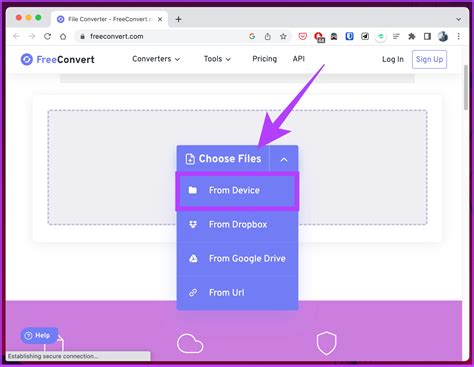Click the FreeConvert logo
Screen dimensions: 474x367
click(x=57, y=59)
